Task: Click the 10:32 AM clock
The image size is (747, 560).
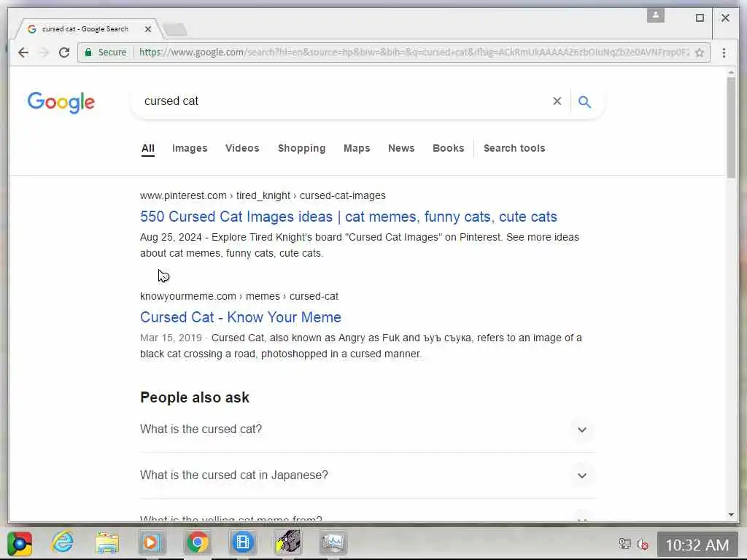Action: click(x=697, y=545)
